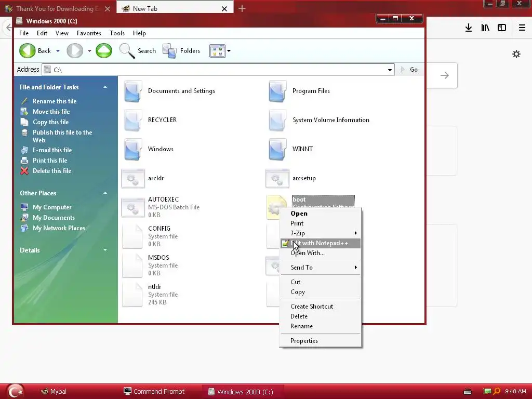The width and height of the screenshot is (532, 399).
Task: Open My Computer from Other Places
Action: click(52, 207)
